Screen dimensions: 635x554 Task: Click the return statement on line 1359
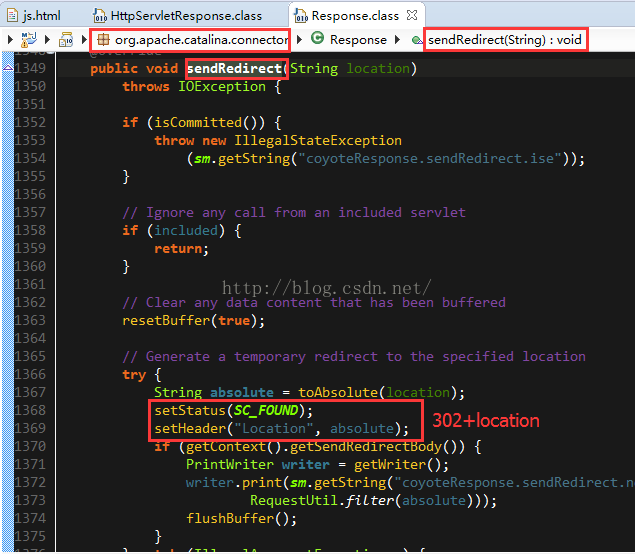[181, 248]
